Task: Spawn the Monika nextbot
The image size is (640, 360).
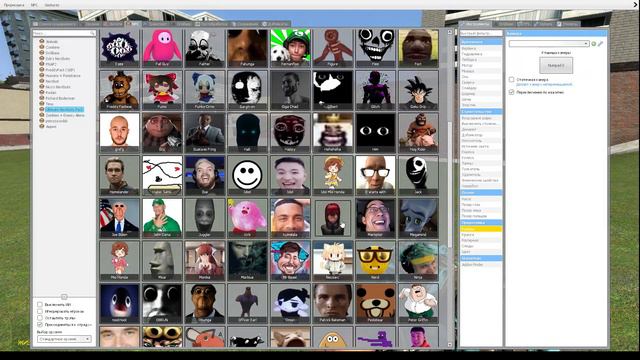Action: click(x=204, y=260)
